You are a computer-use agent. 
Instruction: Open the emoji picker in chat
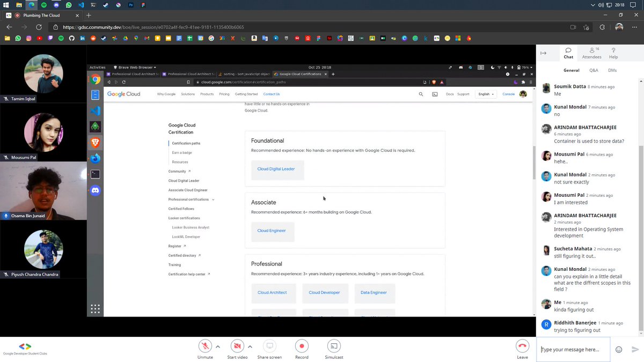click(x=619, y=350)
